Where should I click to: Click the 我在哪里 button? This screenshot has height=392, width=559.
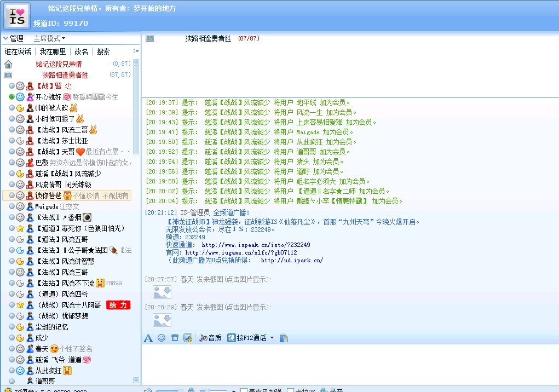tap(53, 51)
